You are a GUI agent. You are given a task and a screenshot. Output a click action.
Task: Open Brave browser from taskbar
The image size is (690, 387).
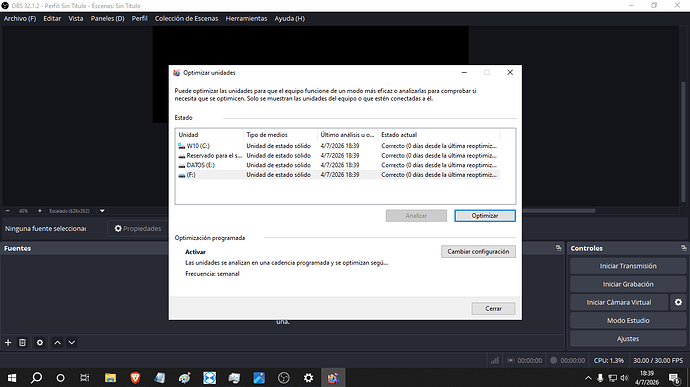tap(135, 378)
